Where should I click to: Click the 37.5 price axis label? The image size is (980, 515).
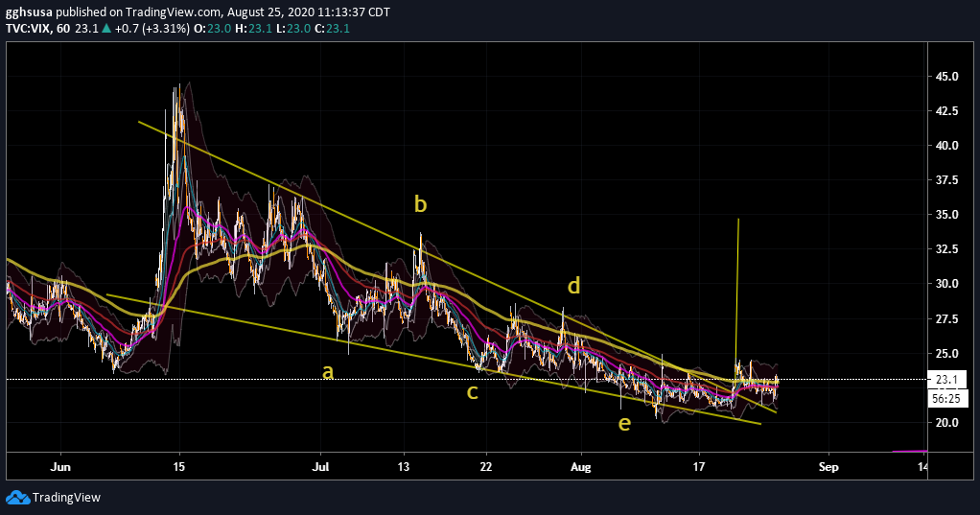946,180
